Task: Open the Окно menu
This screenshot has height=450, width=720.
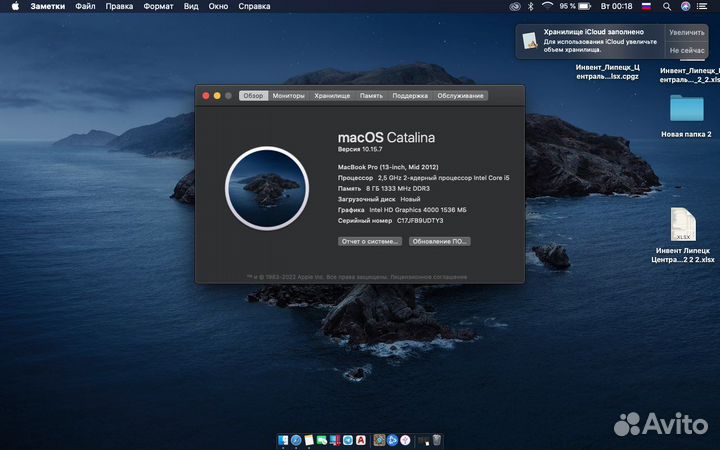Action: pos(218,6)
